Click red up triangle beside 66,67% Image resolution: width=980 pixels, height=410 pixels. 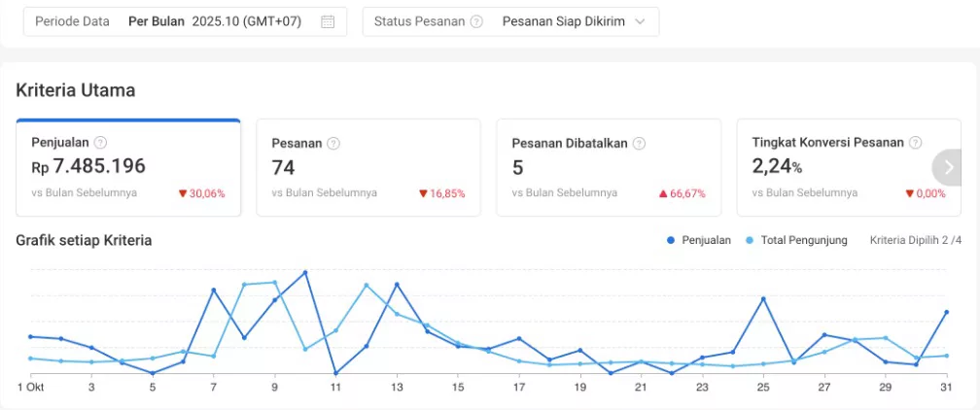point(663,193)
